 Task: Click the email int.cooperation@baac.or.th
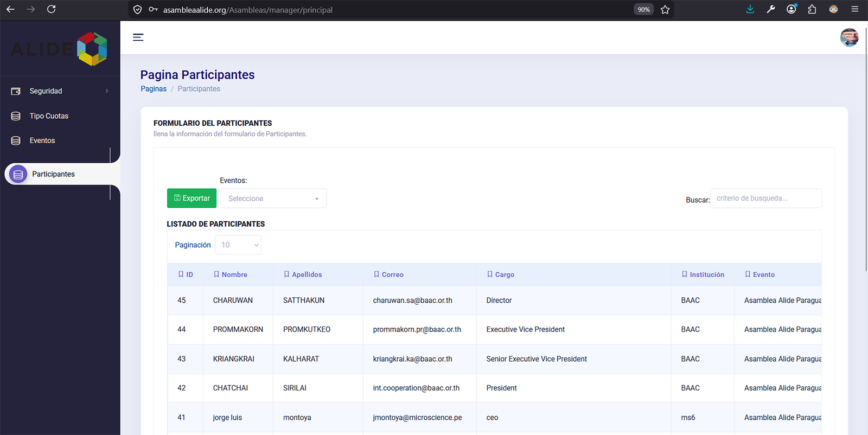tap(416, 388)
